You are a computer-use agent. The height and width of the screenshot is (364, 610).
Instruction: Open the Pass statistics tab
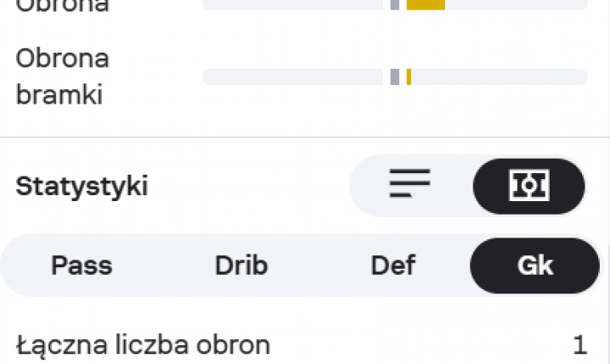point(82,266)
